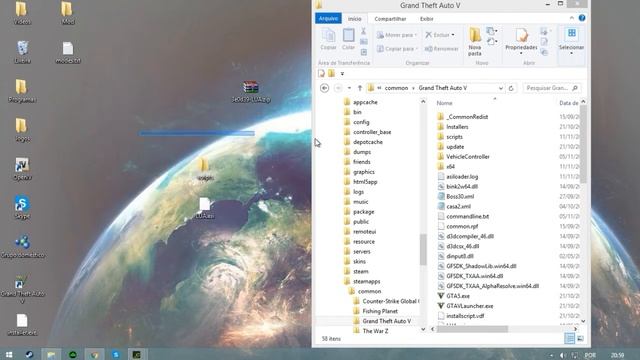
Task: Switch to large icons view layout
Action: click(x=580, y=338)
